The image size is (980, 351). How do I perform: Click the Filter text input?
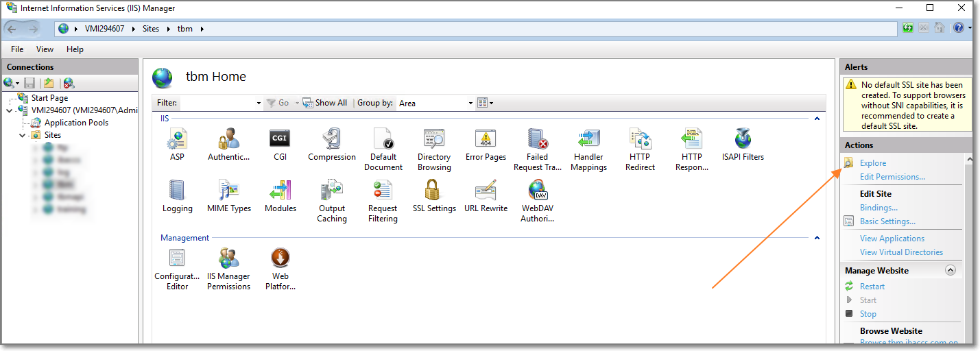[x=217, y=104]
